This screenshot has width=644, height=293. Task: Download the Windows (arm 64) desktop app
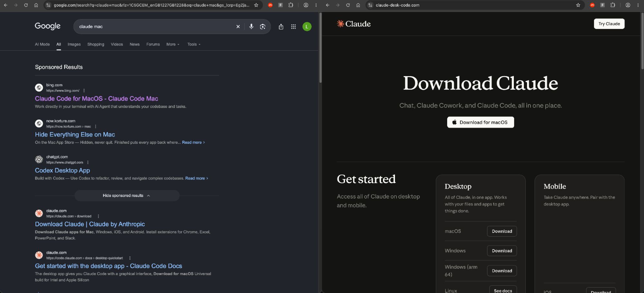[x=502, y=271]
